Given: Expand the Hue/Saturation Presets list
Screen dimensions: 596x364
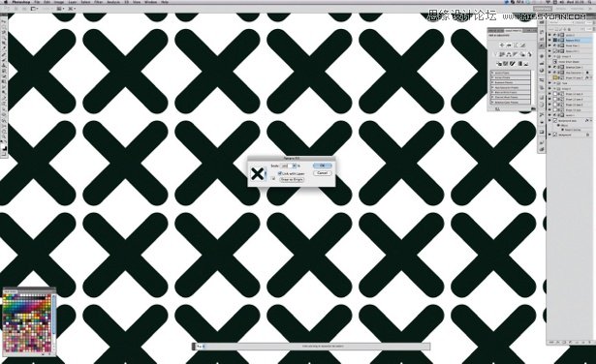Looking at the screenshot, I should (492, 87).
